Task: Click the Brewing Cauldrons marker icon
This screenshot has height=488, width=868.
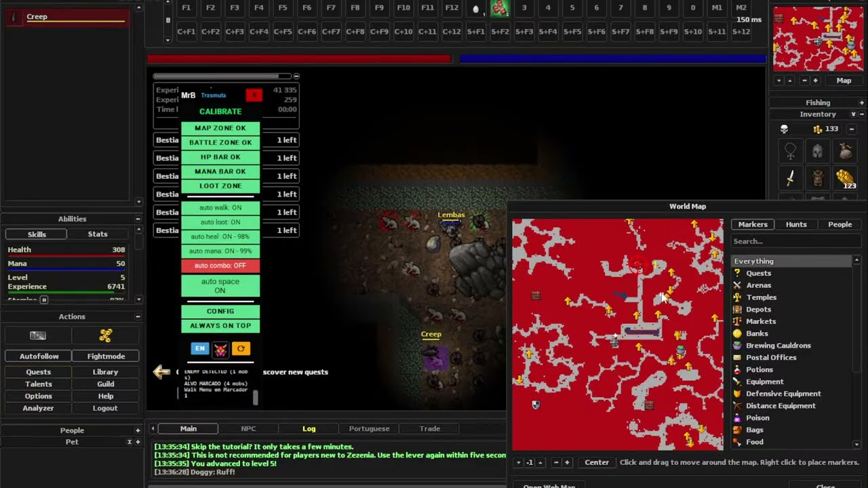Action: coord(737,346)
